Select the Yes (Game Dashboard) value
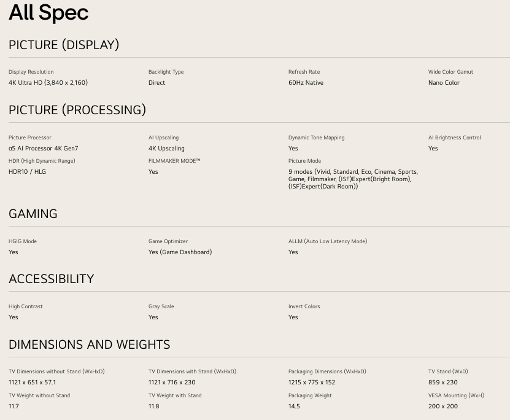This screenshot has width=510, height=420. pyautogui.click(x=180, y=252)
